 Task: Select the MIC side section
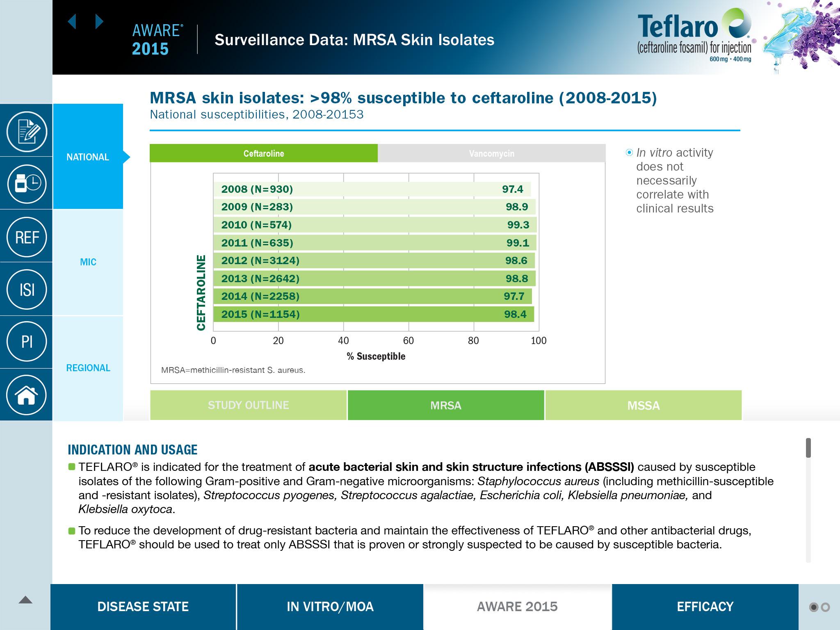88,262
